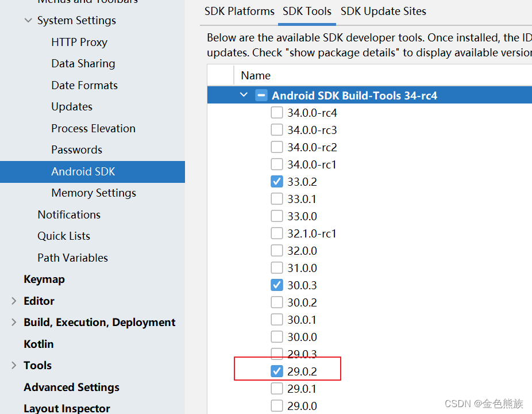532x414 pixels.
Task: Check build tools version 30.0.2
Action: click(x=277, y=302)
